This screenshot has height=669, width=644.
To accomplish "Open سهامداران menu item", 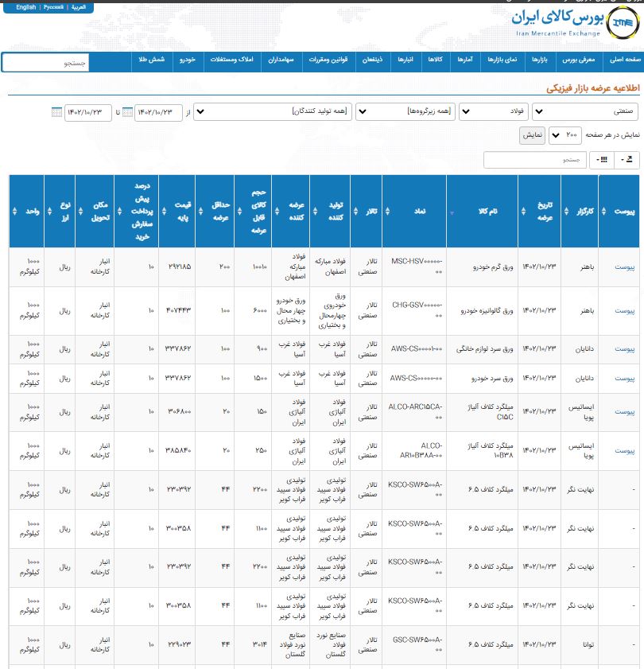I will (x=281, y=60).
